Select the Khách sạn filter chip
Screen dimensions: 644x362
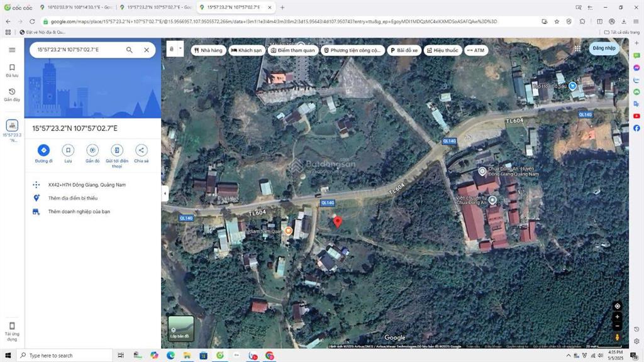pos(247,50)
